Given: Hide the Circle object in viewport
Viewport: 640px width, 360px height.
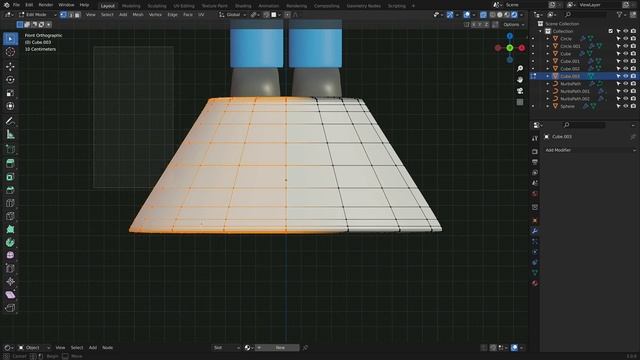Looking at the screenshot, I should [625, 38].
